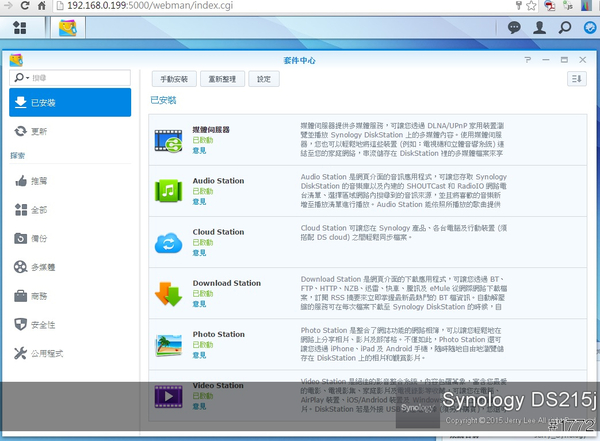Open the notifications chat bubble icon
The height and width of the screenshot is (441, 600).
pyautogui.click(x=514, y=28)
